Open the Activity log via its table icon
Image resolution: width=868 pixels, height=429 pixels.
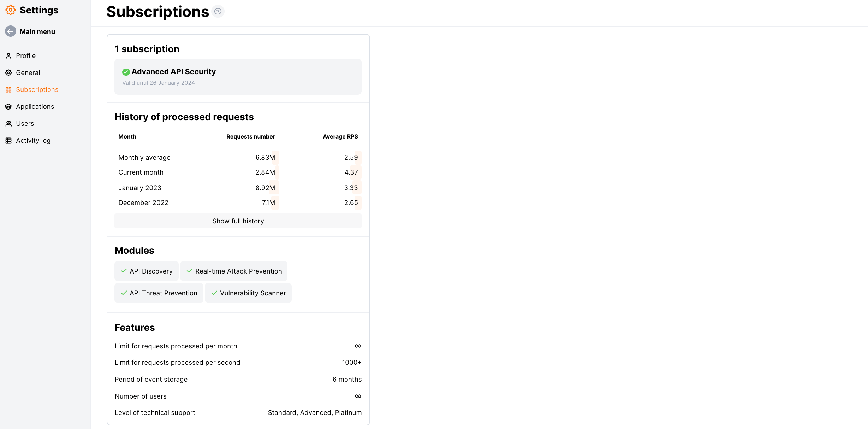click(8, 140)
